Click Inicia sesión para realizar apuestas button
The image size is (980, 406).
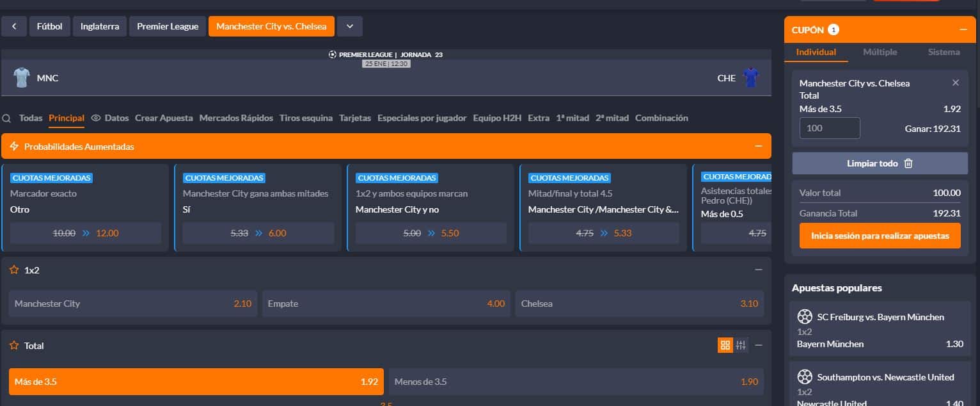pyautogui.click(x=880, y=236)
